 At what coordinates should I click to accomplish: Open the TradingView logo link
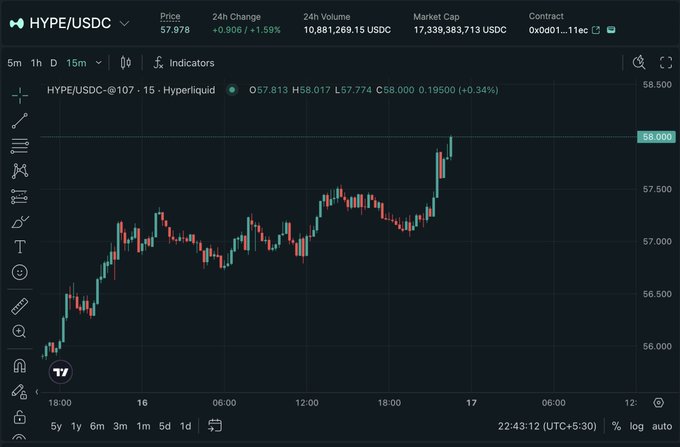(61, 372)
